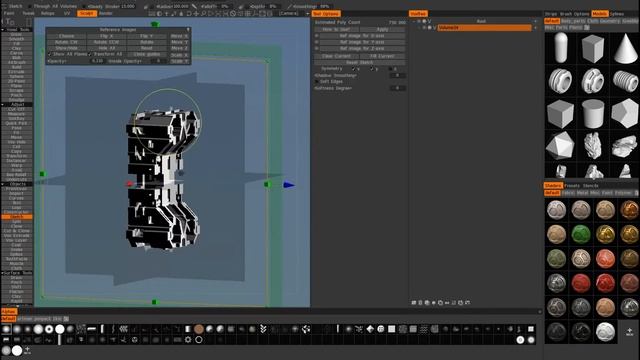Select the hollow ring alpha in second row
Image resolution: width=640 pixels, height=360 pixels.
click(199, 339)
